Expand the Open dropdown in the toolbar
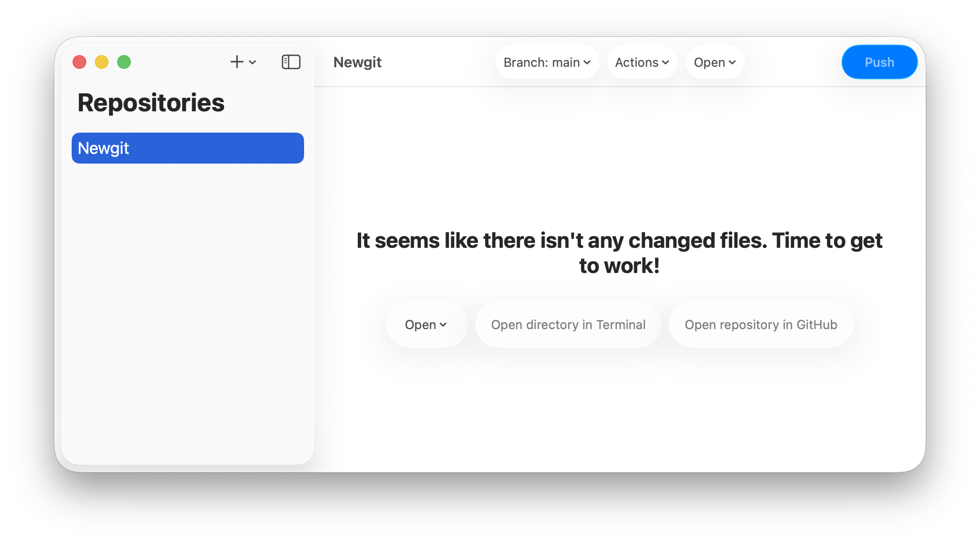The image size is (980, 544). tap(714, 62)
